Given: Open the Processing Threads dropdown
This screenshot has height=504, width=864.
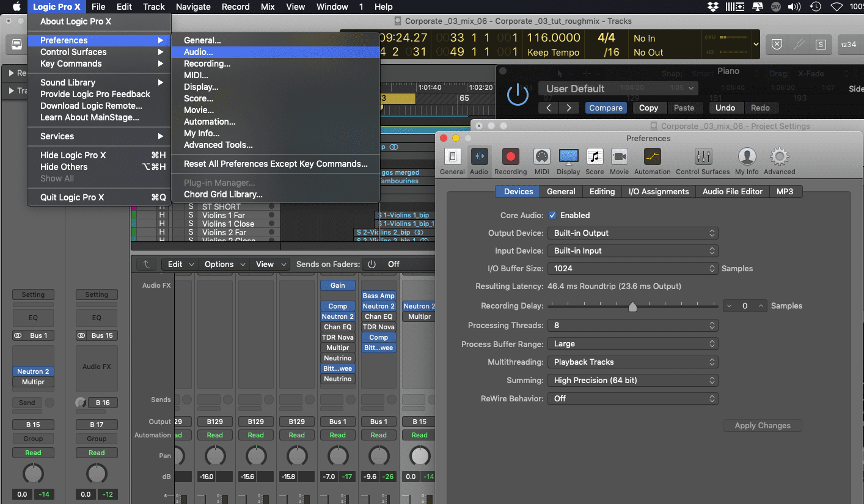Looking at the screenshot, I should (632, 326).
